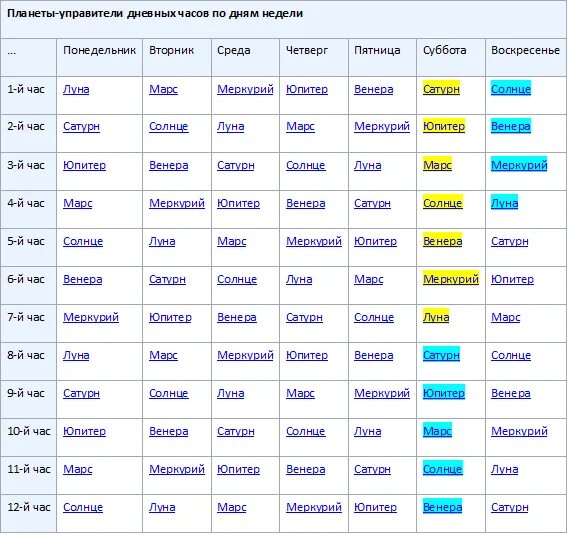
Task: Click Юпитер link in Пятница 12-й час
Action: click(375, 507)
